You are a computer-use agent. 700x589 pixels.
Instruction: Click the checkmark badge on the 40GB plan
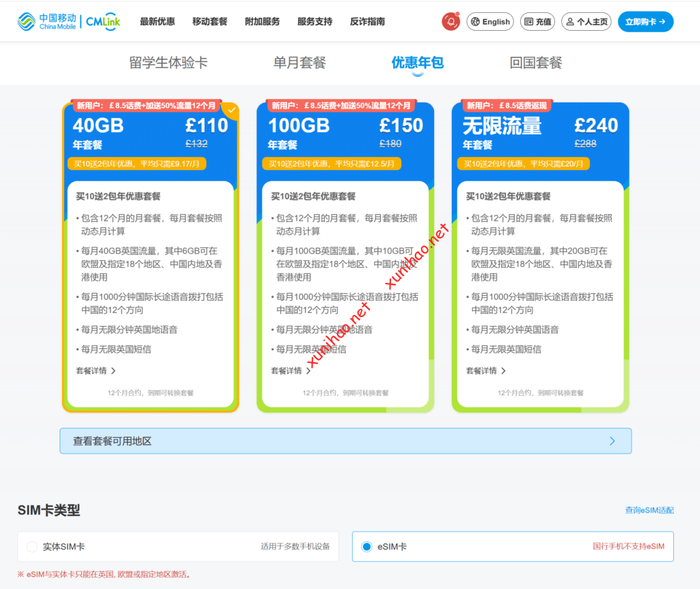[x=232, y=109]
